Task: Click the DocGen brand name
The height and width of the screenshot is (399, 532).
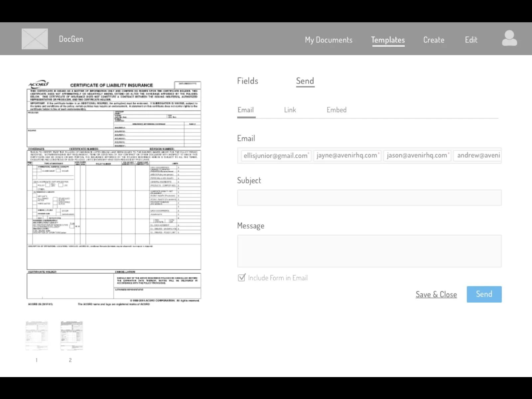Action: pos(71,39)
